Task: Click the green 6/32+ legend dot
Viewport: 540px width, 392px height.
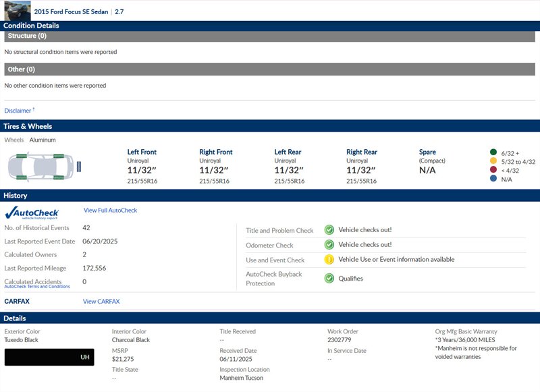Action: tap(493, 153)
